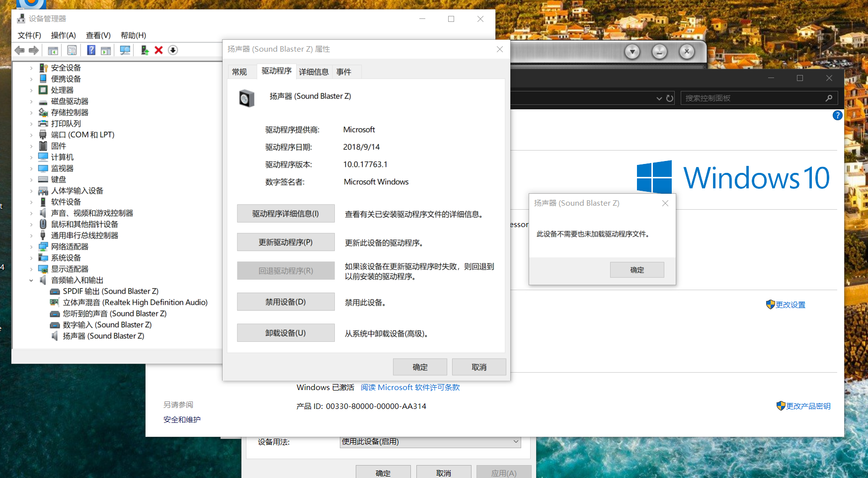Open the 帮助(H) menu
This screenshot has width=868, height=478.
[133, 35]
